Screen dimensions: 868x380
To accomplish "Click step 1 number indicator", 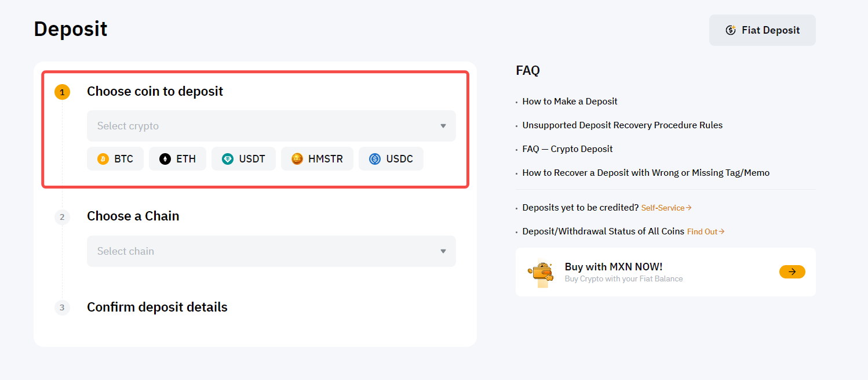I will tap(62, 92).
